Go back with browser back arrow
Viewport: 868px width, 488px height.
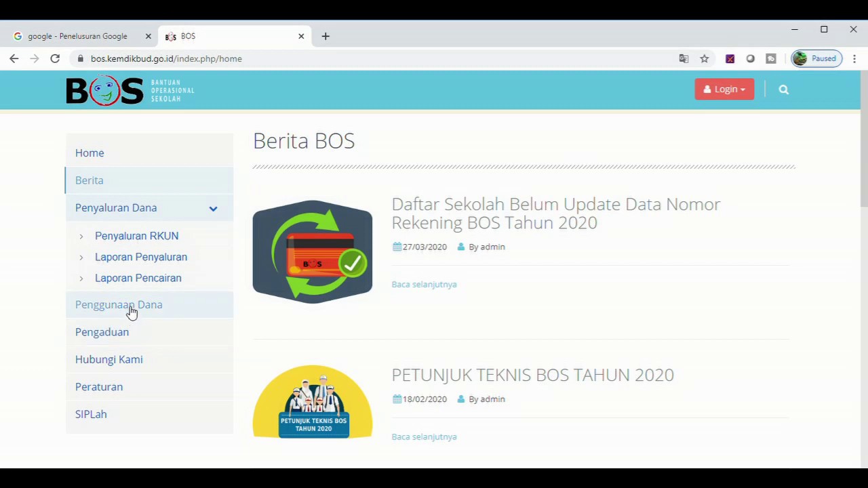14,59
